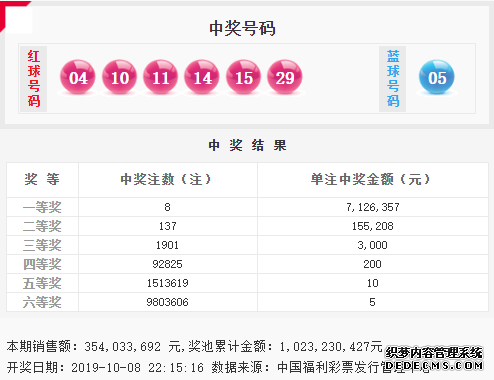Select the red ball numbered 14
Viewport: 494px width, 380px height.
202,77
